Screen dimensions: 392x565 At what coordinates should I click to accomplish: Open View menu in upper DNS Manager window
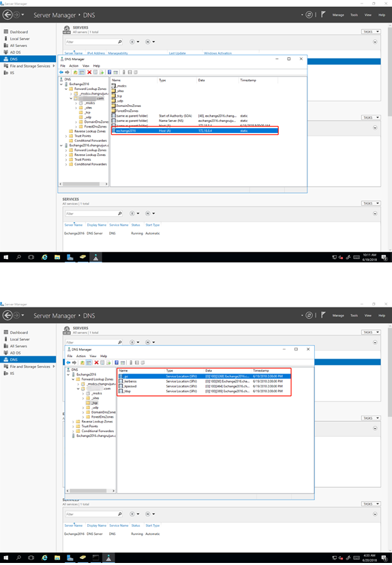click(x=86, y=66)
